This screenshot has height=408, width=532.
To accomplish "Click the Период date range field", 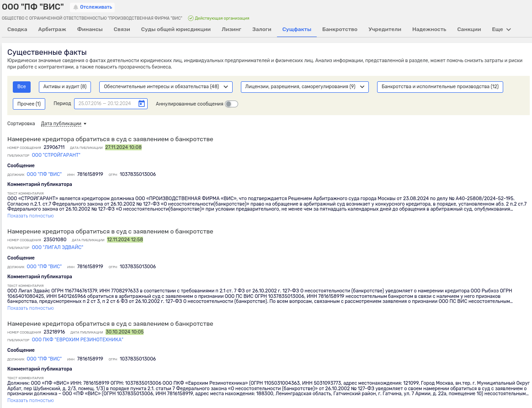I will 111,104.
